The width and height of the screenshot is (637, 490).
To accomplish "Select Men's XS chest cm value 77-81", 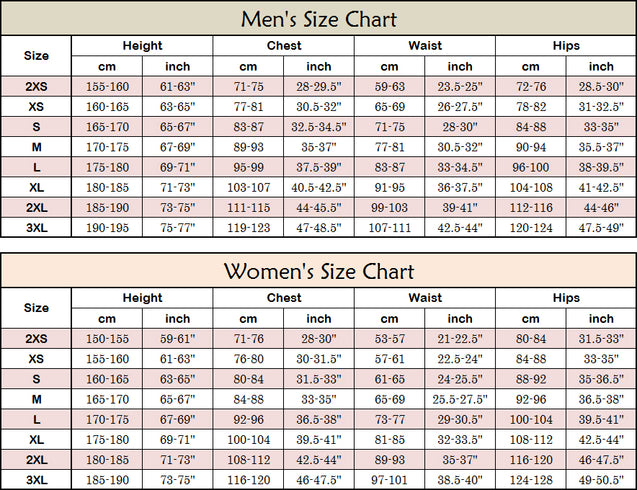I will [248, 106].
